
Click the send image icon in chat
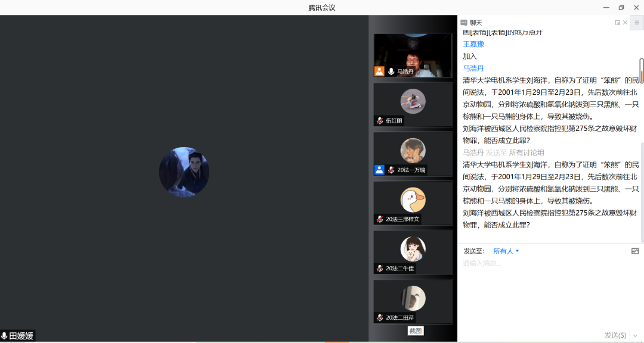coord(635,251)
